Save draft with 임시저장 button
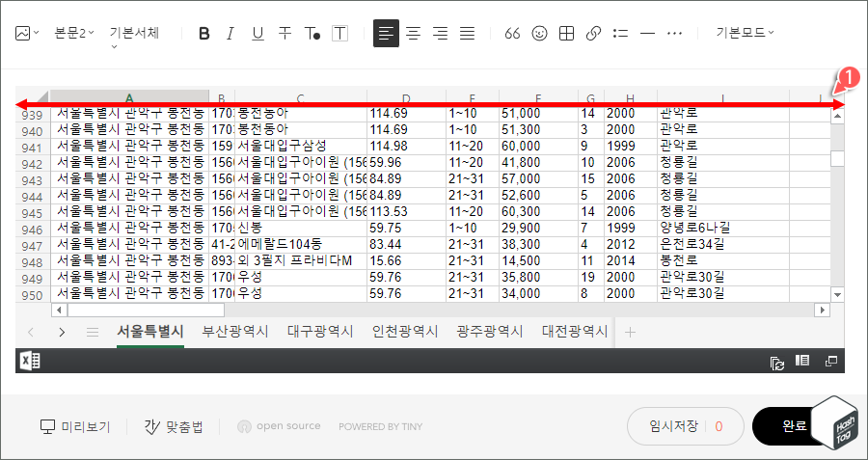This screenshot has width=868, height=460. click(x=686, y=426)
